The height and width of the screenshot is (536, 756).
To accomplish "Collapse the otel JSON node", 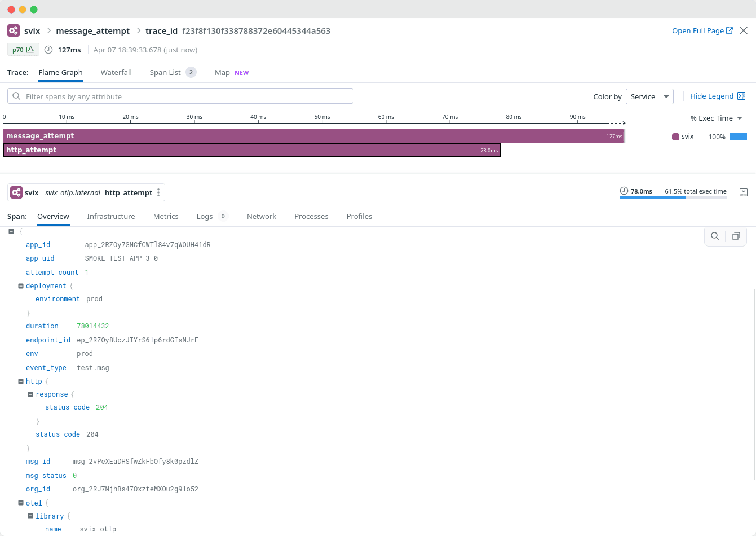I will pos(21,503).
